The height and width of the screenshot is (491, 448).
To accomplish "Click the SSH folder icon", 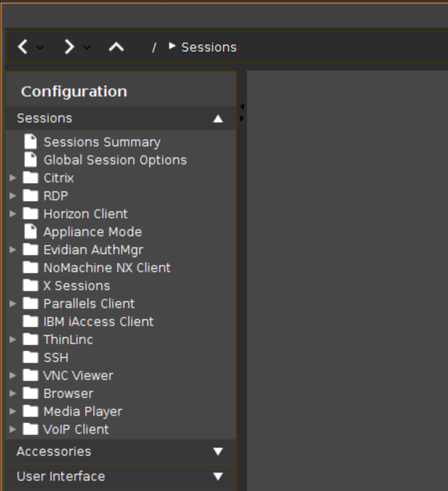I will pyautogui.click(x=31, y=357).
